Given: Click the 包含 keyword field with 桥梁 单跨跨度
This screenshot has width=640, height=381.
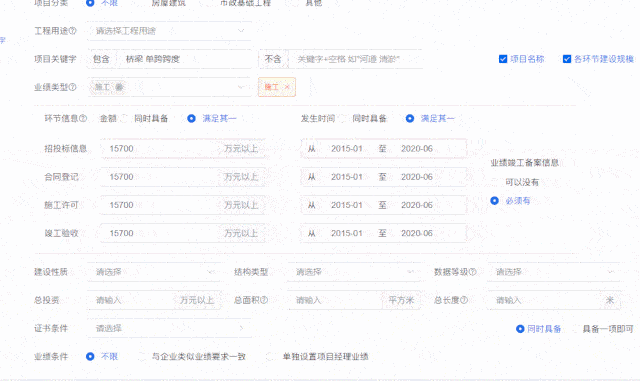Looking at the screenshot, I should 184,59.
